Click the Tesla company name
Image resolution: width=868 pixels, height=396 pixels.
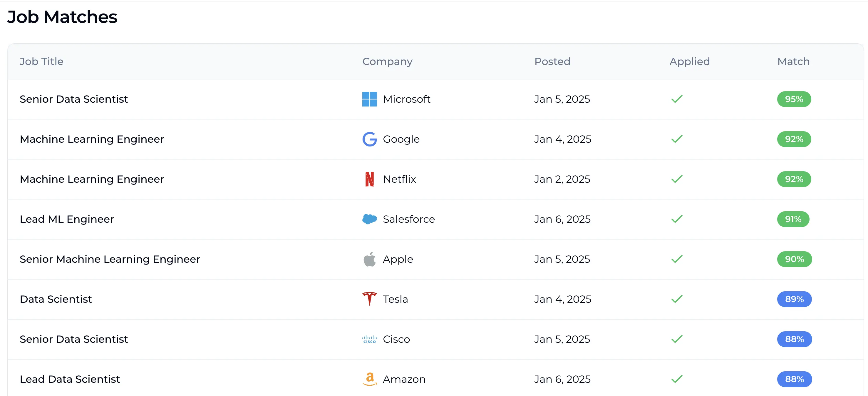point(395,299)
